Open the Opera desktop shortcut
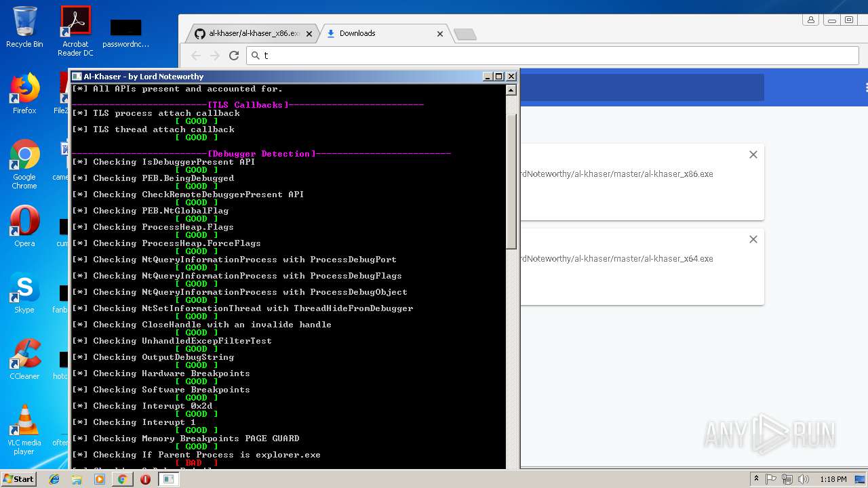Viewport: 868px width, 488px height. [x=24, y=226]
